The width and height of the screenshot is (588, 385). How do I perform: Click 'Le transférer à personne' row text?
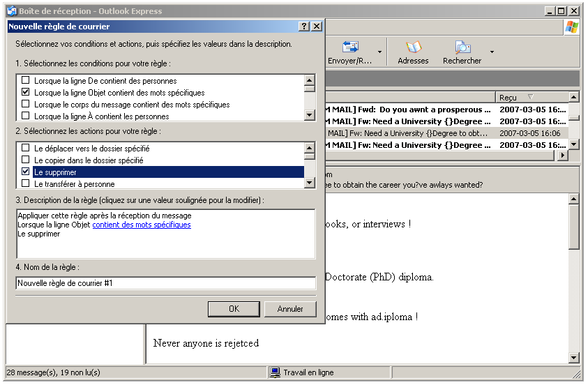point(74,184)
